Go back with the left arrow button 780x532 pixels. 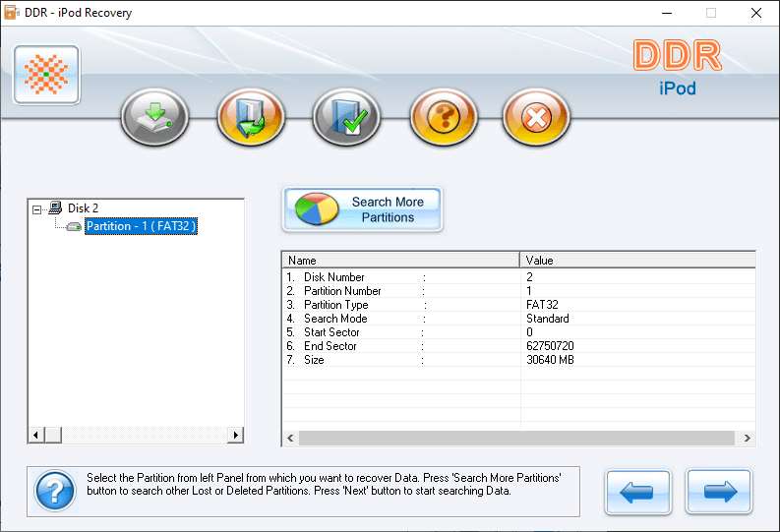click(x=638, y=492)
